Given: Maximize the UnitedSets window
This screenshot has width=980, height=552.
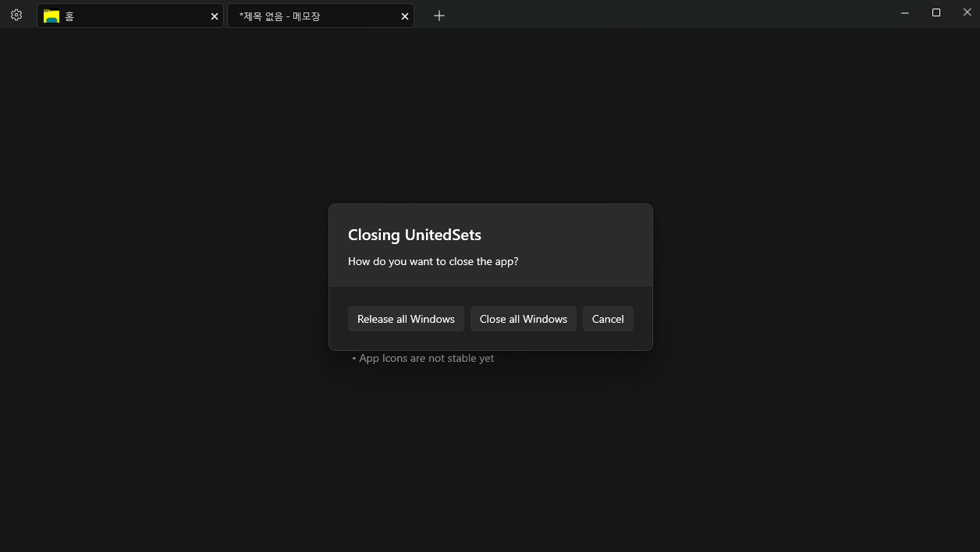Looking at the screenshot, I should 936,12.
